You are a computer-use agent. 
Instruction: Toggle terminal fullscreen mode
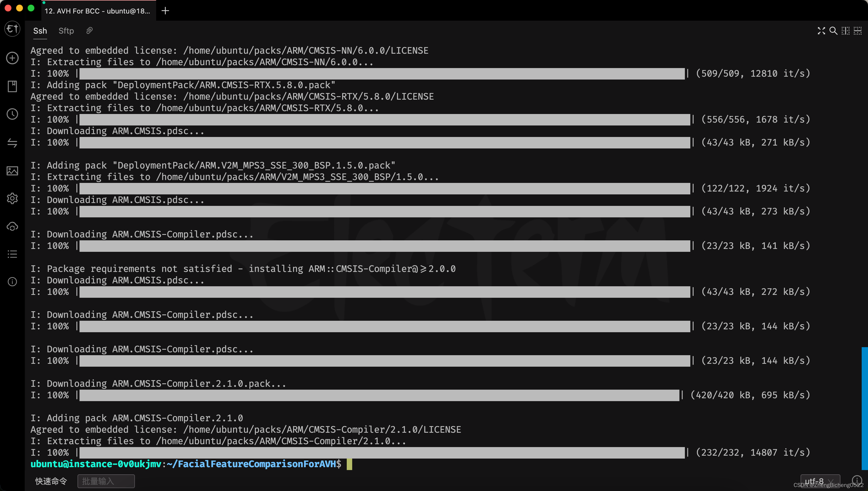tap(821, 31)
